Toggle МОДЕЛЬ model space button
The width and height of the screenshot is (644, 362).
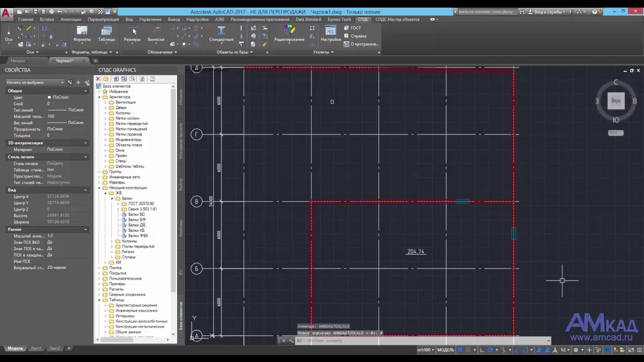pos(446,350)
